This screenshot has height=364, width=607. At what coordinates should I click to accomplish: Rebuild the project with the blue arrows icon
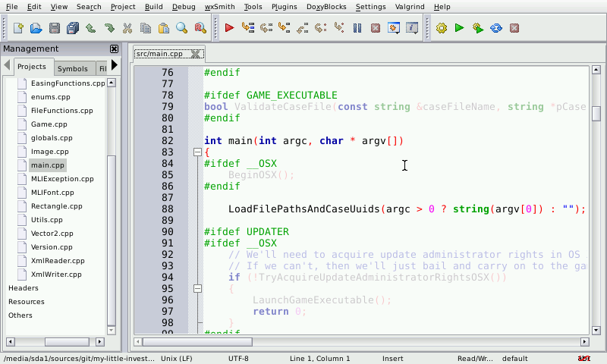pos(496,28)
